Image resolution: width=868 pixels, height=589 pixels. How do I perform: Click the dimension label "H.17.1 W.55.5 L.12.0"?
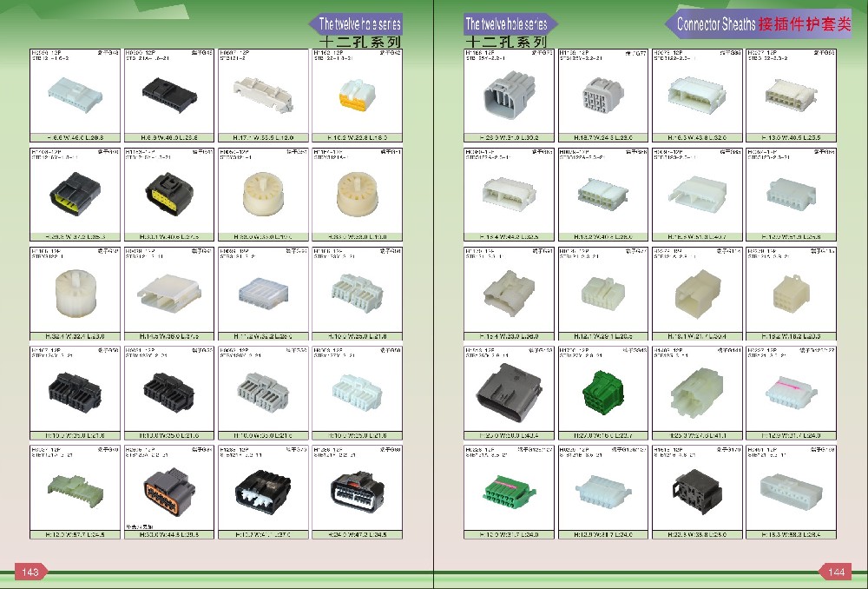(x=263, y=137)
